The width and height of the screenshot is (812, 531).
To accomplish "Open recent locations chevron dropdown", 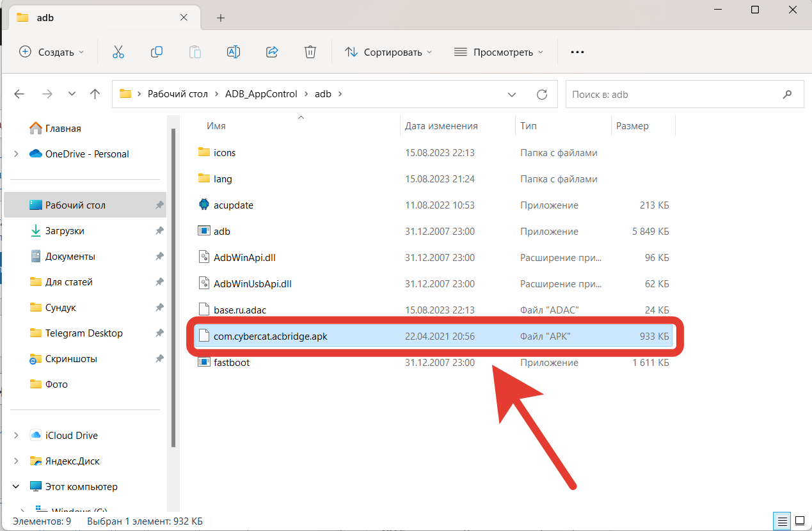I will [x=72, y=94].
